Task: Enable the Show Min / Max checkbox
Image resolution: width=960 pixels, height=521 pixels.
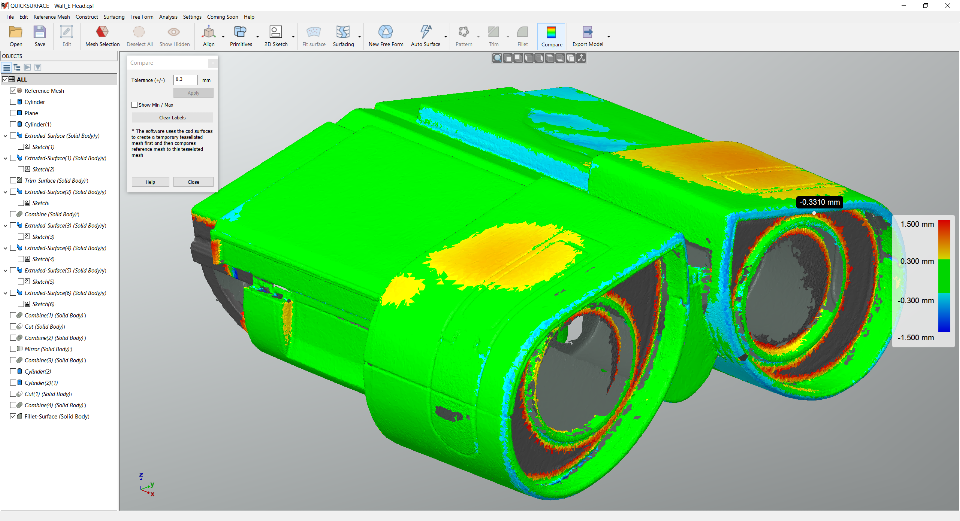Action: 134,105
